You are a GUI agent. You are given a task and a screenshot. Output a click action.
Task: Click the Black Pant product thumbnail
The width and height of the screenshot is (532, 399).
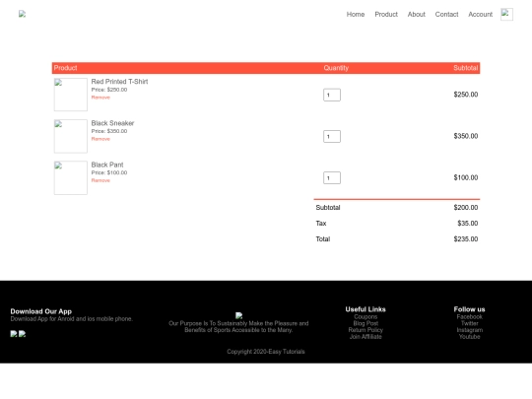coord(71,177)
